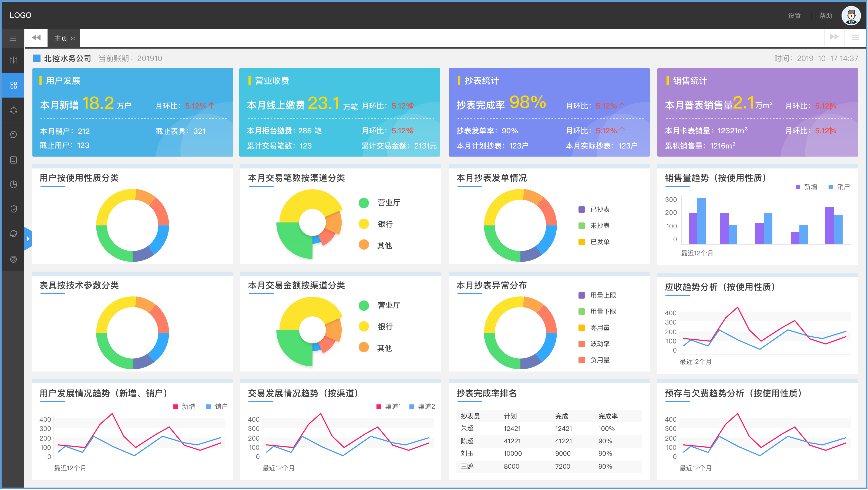Select the four-squares dashboard sidebar icon

13,85
